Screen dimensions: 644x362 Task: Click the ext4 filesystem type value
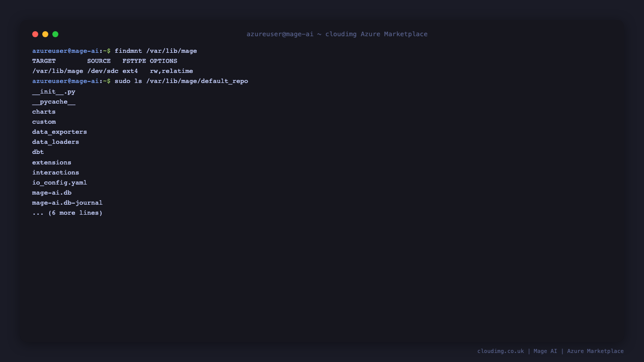(x=130, y=71)
